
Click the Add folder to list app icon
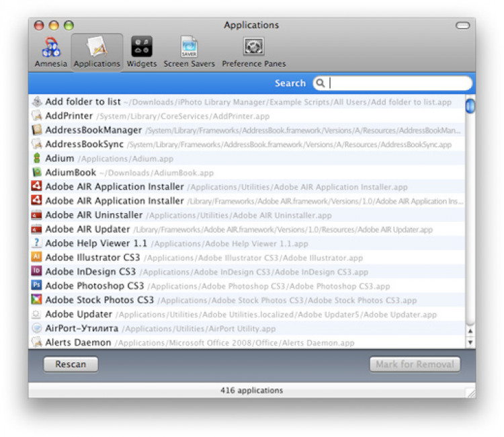pos(37,102)
